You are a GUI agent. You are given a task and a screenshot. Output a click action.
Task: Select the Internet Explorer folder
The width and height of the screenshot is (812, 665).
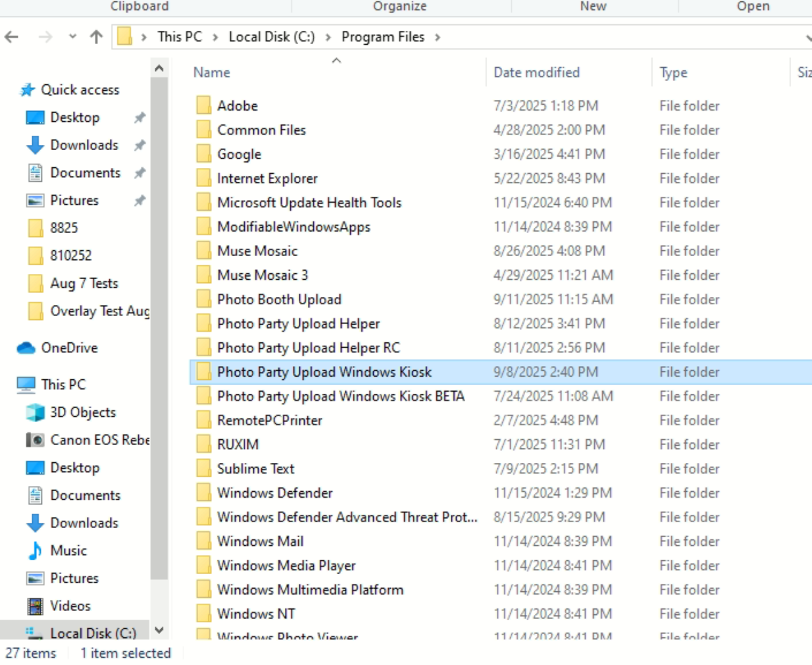pos(267,178)
